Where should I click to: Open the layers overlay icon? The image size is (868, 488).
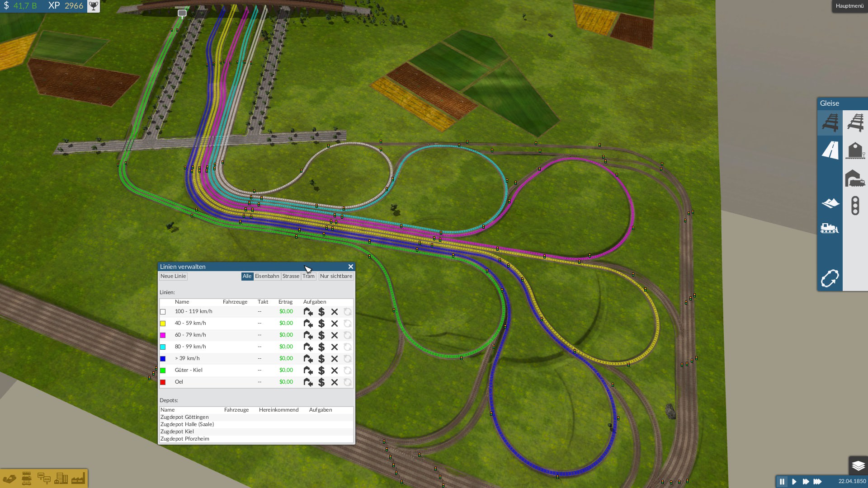858,465
